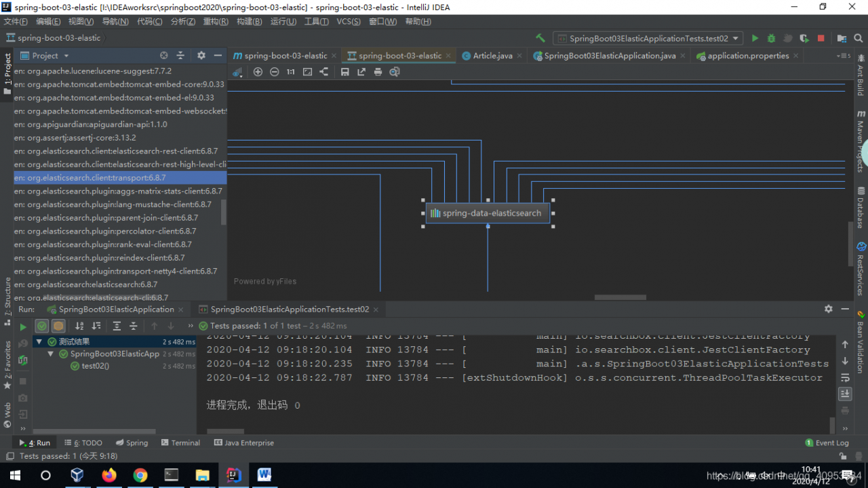The width and height of the screenshot is (868, 488).
Task: Toggle showing passed tests
Action: click(42, 326)
